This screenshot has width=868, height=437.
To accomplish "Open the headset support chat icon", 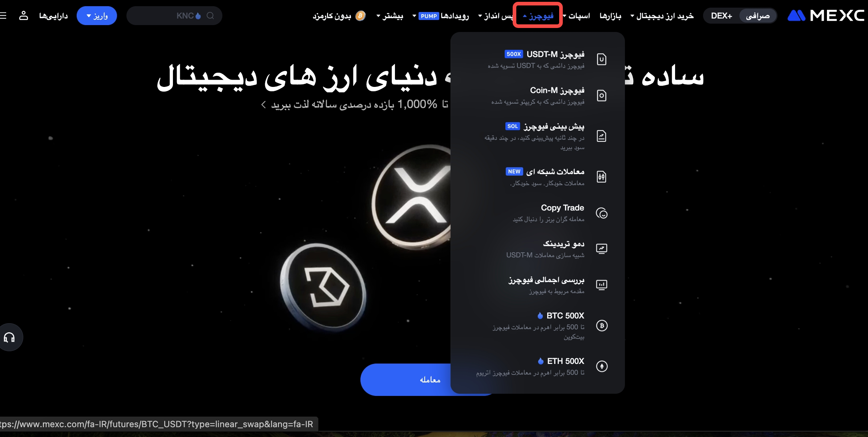I will point(9,338).
